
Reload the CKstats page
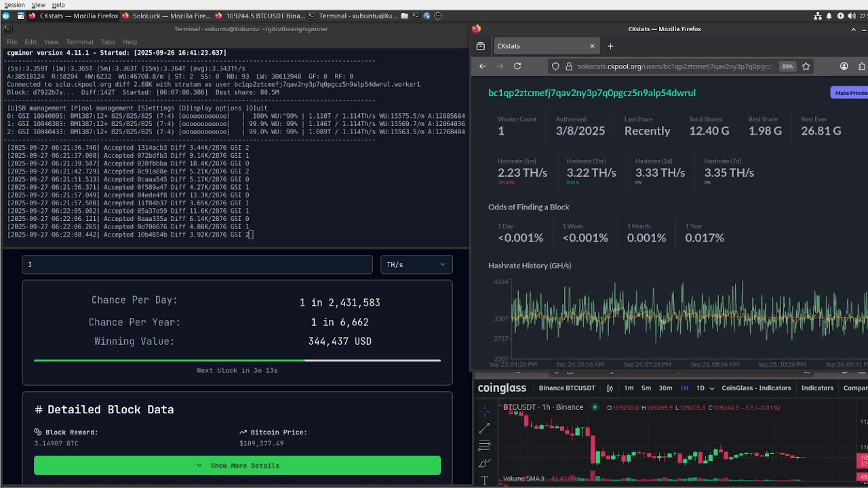[517, 66]
